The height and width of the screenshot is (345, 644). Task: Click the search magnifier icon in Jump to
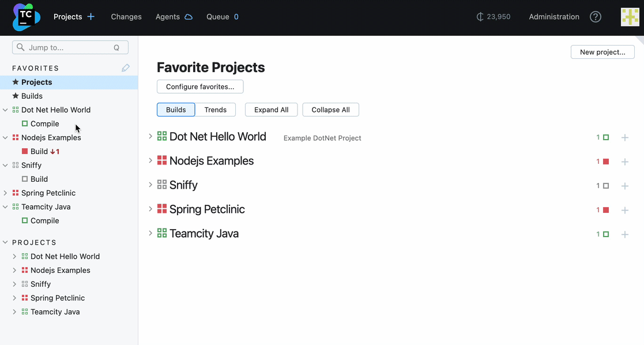pos(21,47)
